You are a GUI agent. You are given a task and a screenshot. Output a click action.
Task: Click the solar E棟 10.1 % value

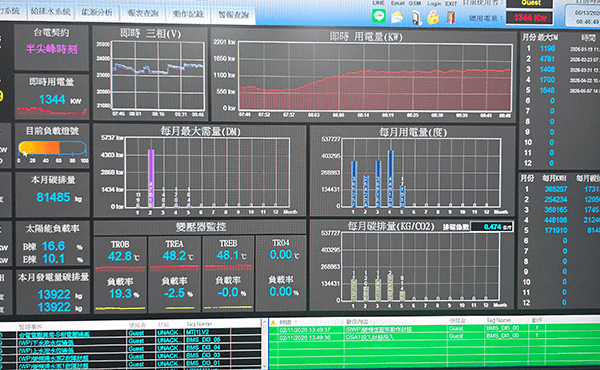tap(53, 259)
